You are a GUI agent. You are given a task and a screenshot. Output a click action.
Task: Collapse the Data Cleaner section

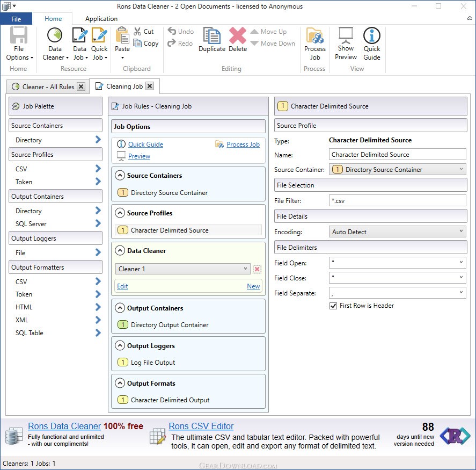pos(120,251)
